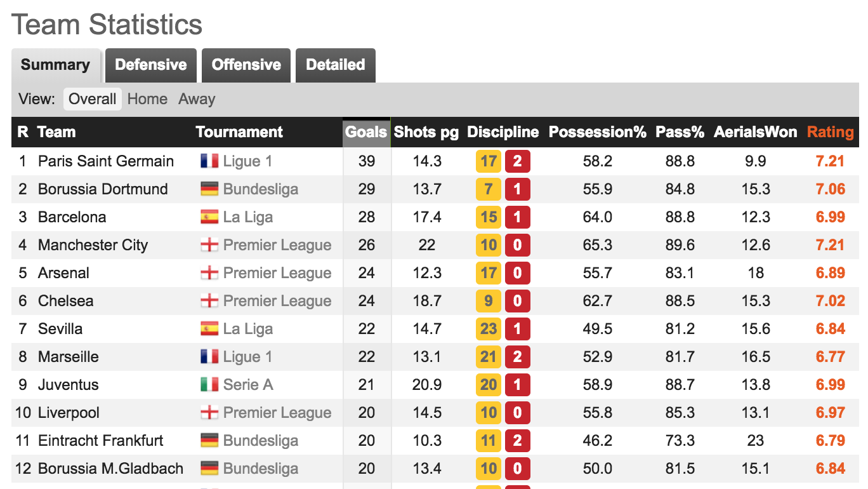
Task: Click the French flag beside Paris Saint Germain
Action: click(x=209, y=161)
